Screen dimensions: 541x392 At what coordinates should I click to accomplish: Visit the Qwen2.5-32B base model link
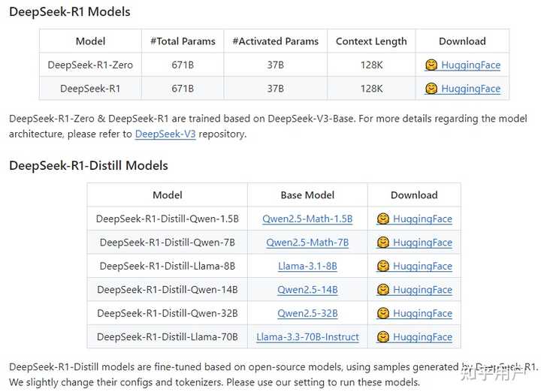tap(307, 313)
